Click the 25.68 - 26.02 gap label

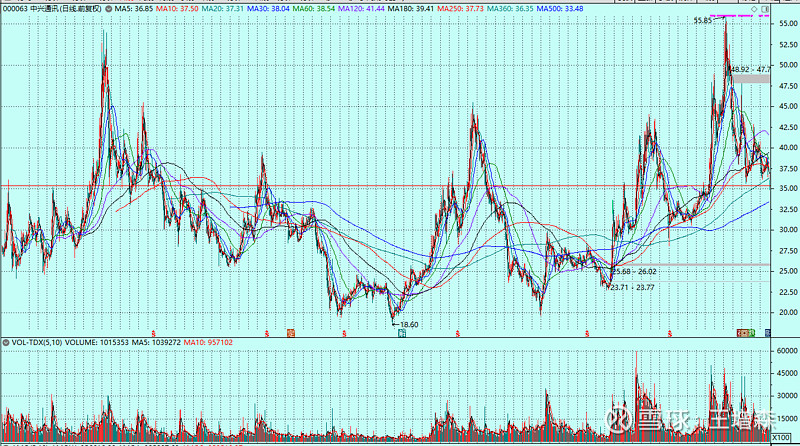[x=635, y=271]
